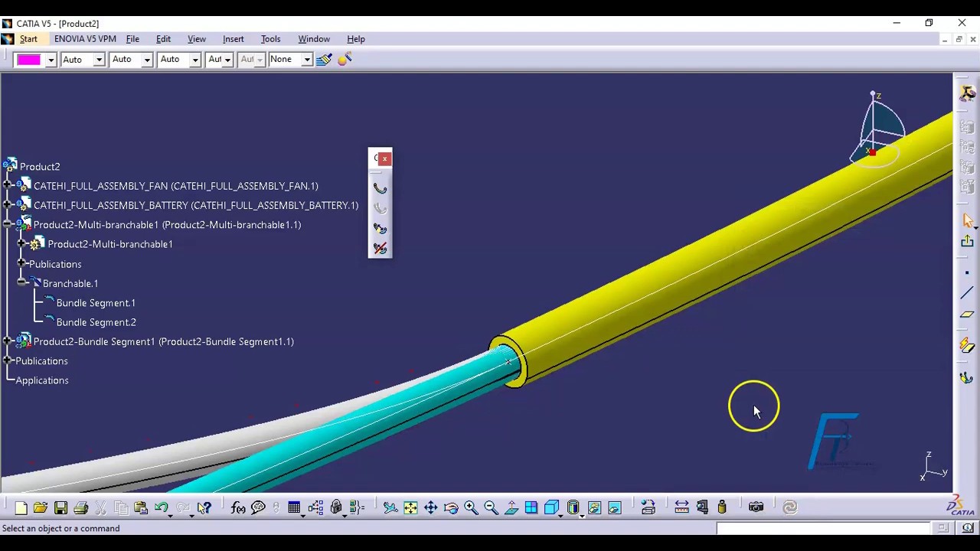
Task: Click the first phone icon in floating toolbar
Action: point(380,188)
